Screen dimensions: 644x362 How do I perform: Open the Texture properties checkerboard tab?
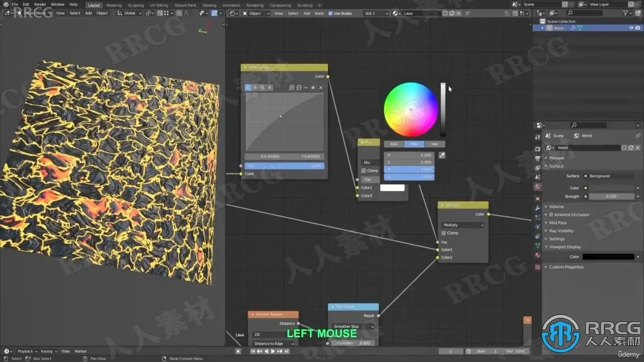538,267
